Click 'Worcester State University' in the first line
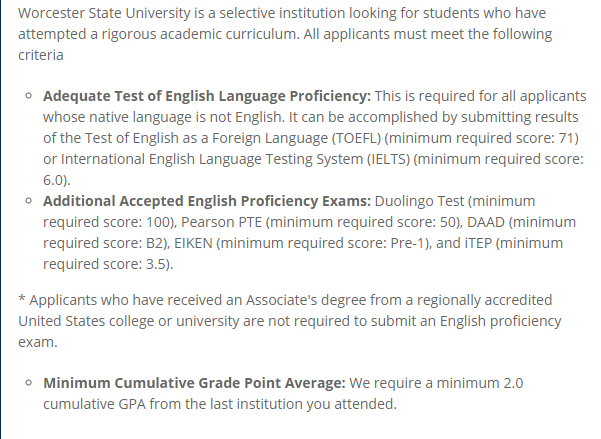Viewport: 601px width, 439px height. [104, 13]
